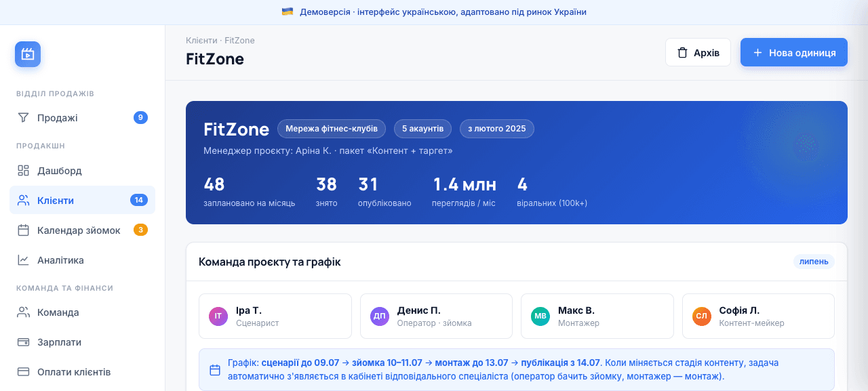Click the СЛ avatar of Софія Л.

coord(702,316)
